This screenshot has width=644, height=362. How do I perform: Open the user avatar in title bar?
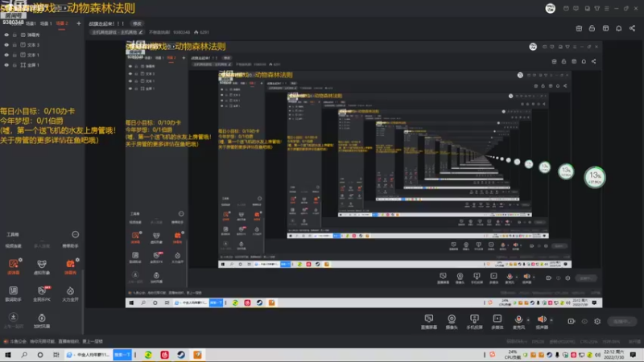551,8
